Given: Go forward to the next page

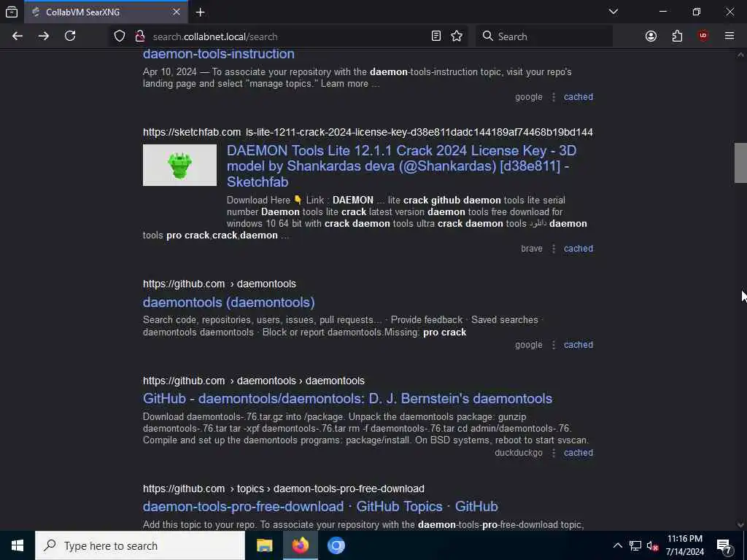Looking at the screenshot, I should click(x=43, y=36).
